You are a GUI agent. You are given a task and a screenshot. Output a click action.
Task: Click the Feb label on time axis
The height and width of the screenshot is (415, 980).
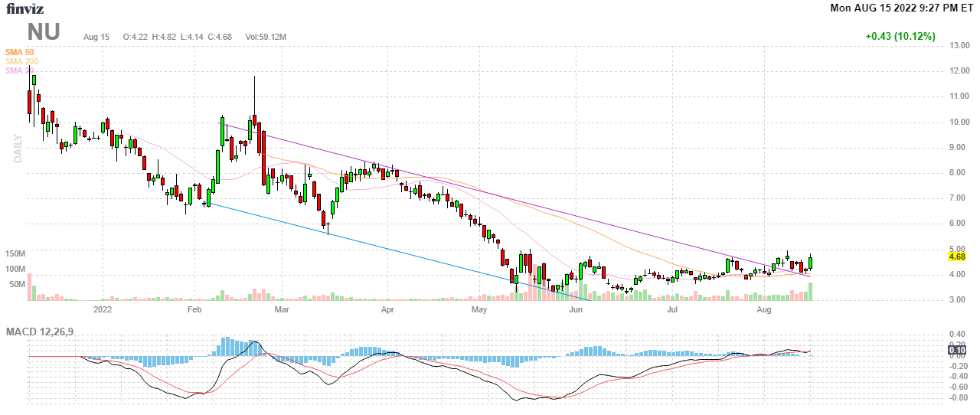[194, 309]
